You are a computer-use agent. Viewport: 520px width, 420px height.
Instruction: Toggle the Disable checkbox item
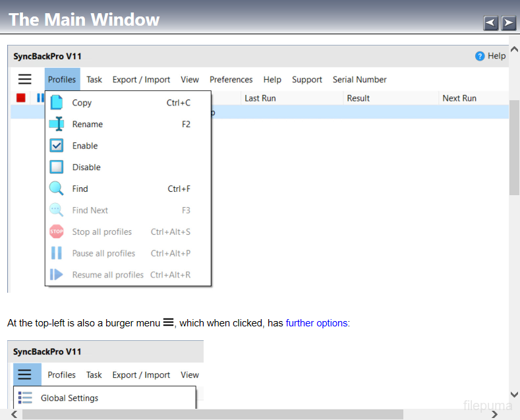click(x=57, y=167)
